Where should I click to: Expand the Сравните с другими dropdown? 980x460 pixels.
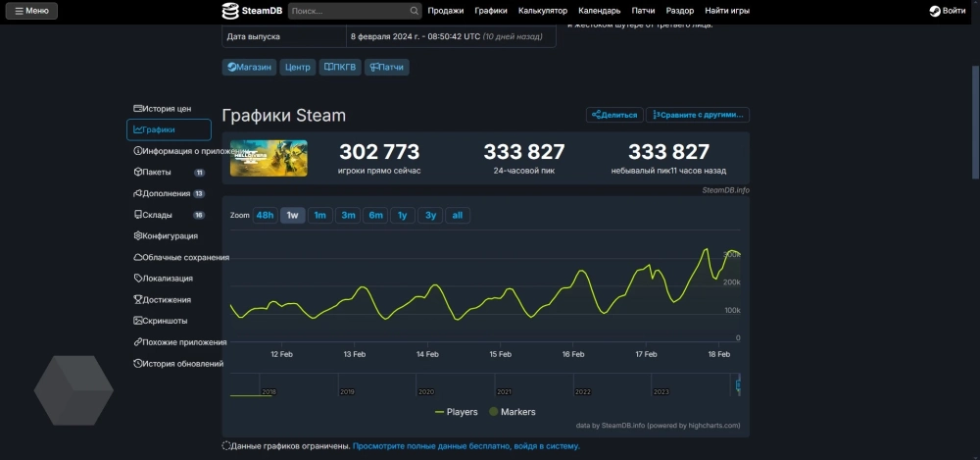(x=697, y=115)
